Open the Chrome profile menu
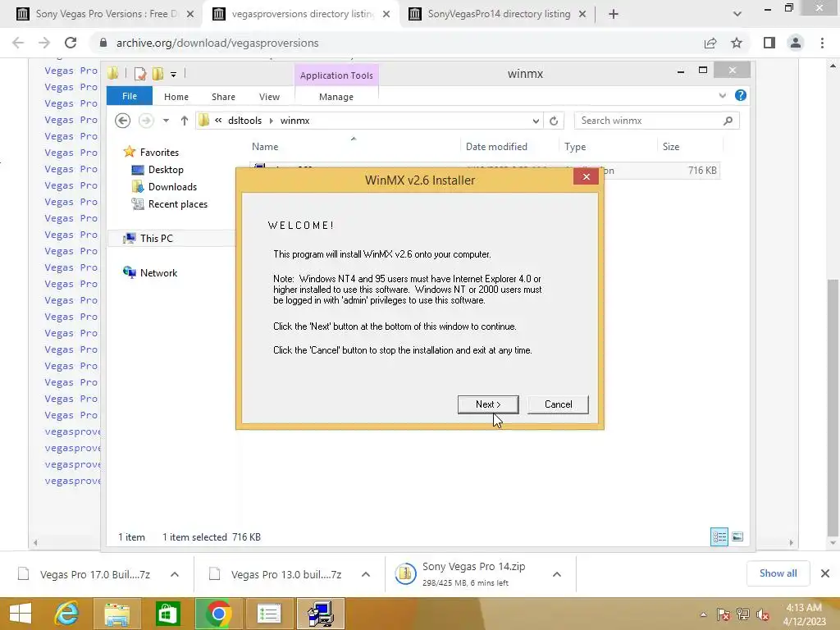The image size is (840, 630). tap(796, 43)
